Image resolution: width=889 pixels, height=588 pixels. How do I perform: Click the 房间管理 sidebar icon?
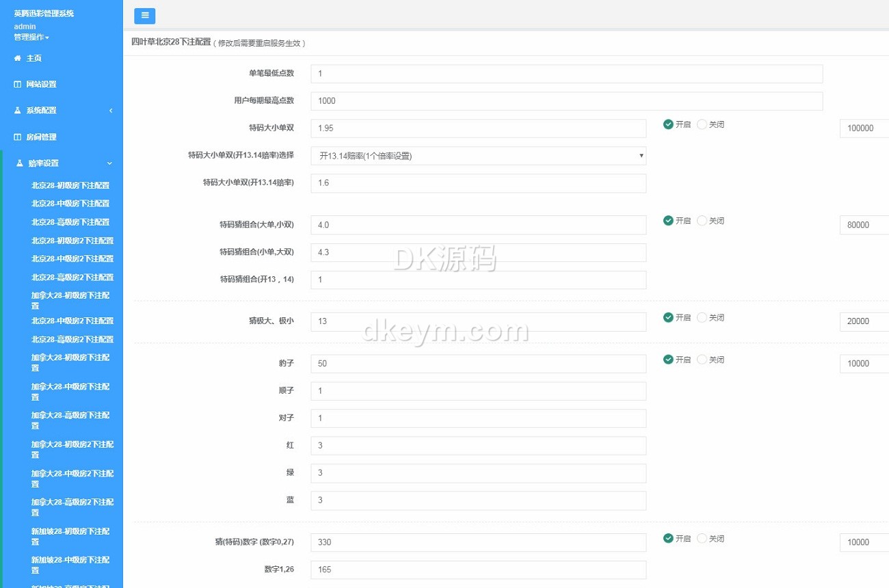[18, 137]
